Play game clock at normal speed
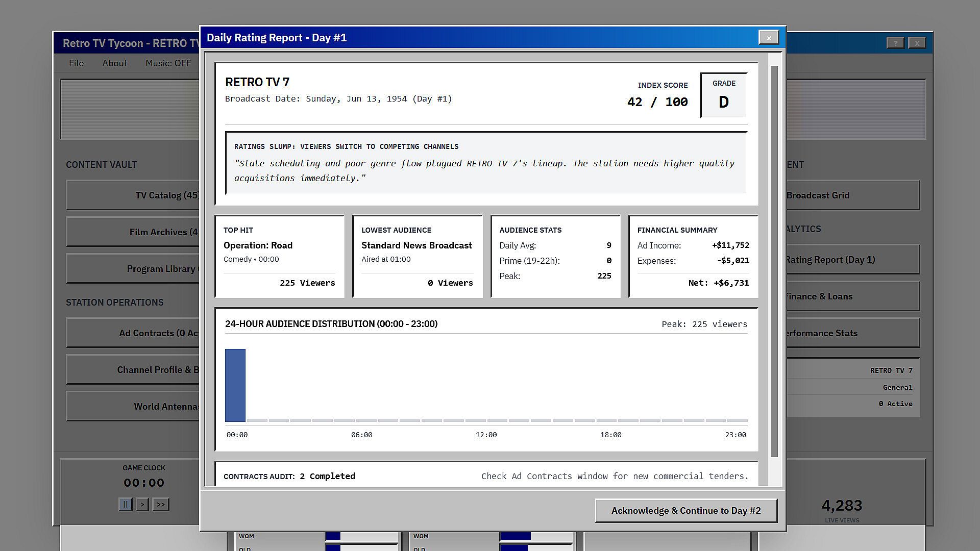The height and width of the screenshot is (551, 980). point(142,505)
